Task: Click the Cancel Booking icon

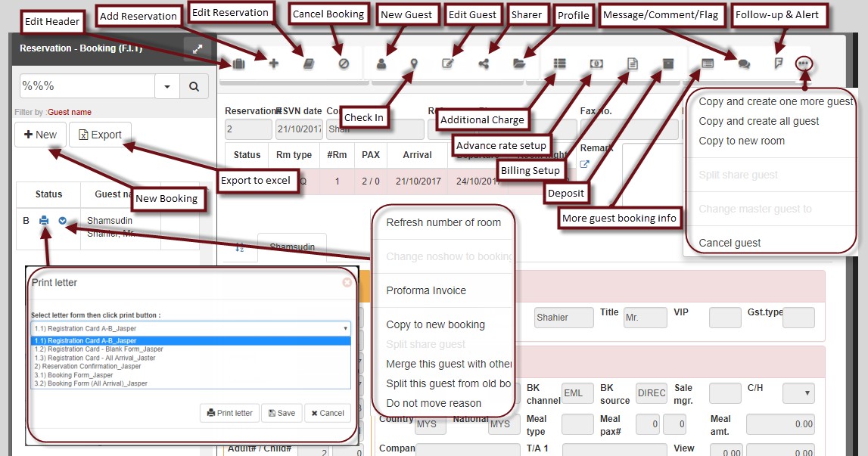Action: coord(344,64)
